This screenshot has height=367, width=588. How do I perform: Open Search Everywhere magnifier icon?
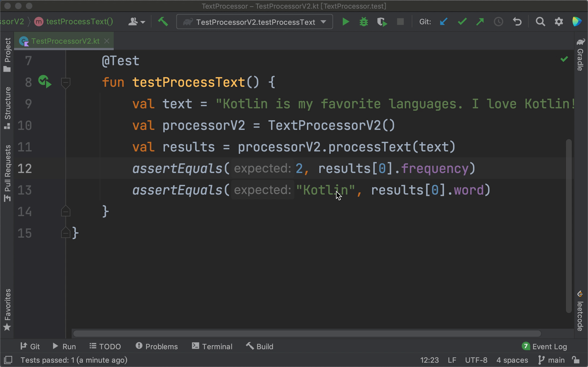coord(540,22)
